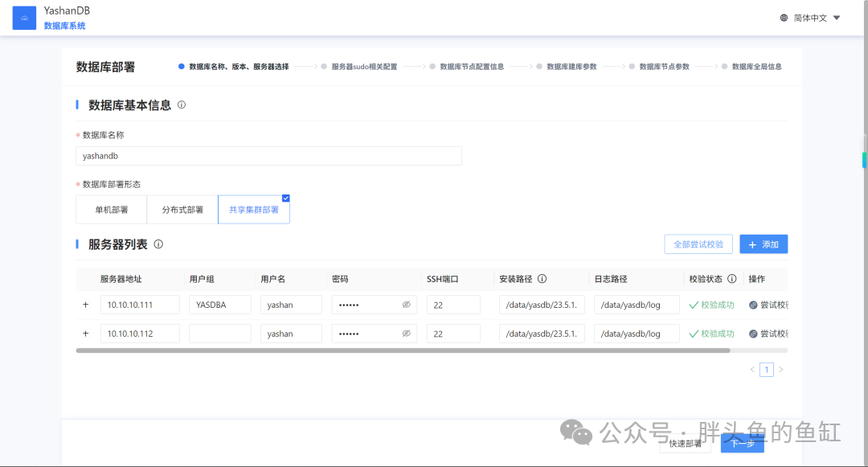This screenshot has width=868, height=467.
Task: Click the 数据库名称 input field
Action: point(268,156)
